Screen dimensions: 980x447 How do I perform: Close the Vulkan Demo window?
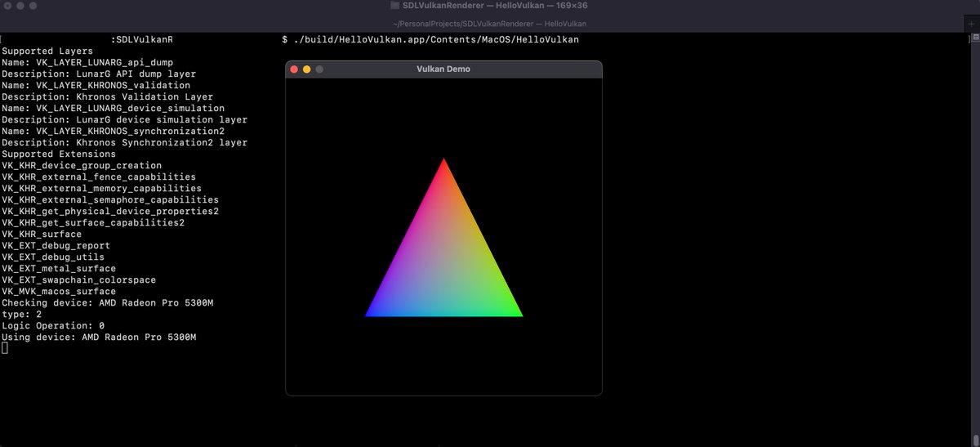point(294,69)
